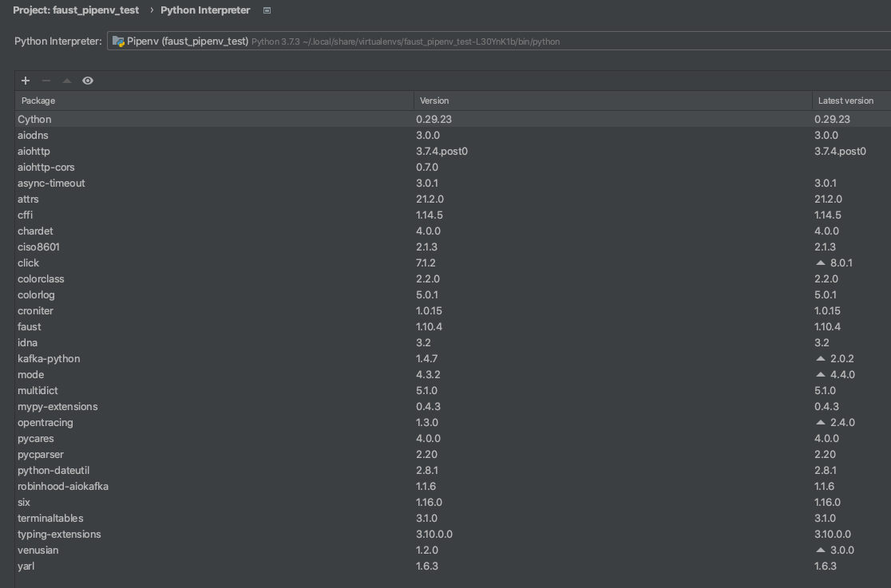Click the project-level settings icon beside Python Interpreter
This screenshot has width=891, height=588.
267,10
